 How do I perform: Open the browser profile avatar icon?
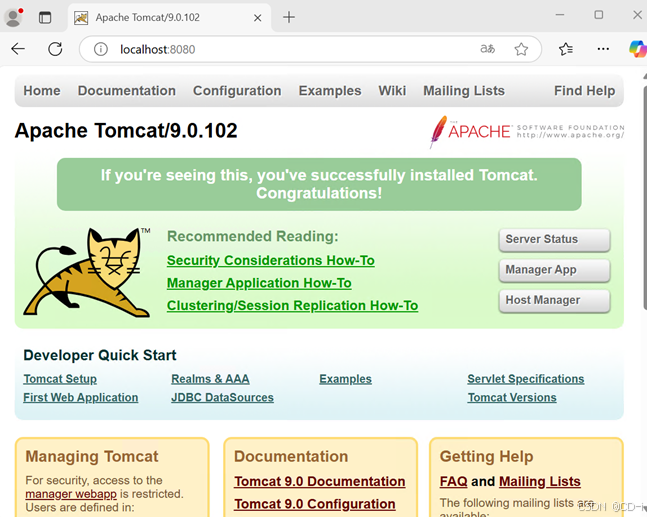click(x=14, y=17)
